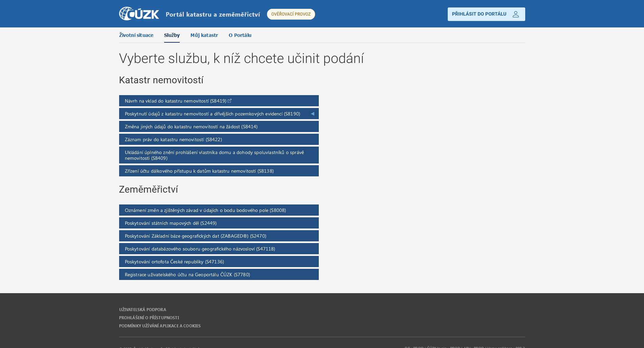
Task: Click the Ověřovací provoz badge
Action: pos(291,14)
